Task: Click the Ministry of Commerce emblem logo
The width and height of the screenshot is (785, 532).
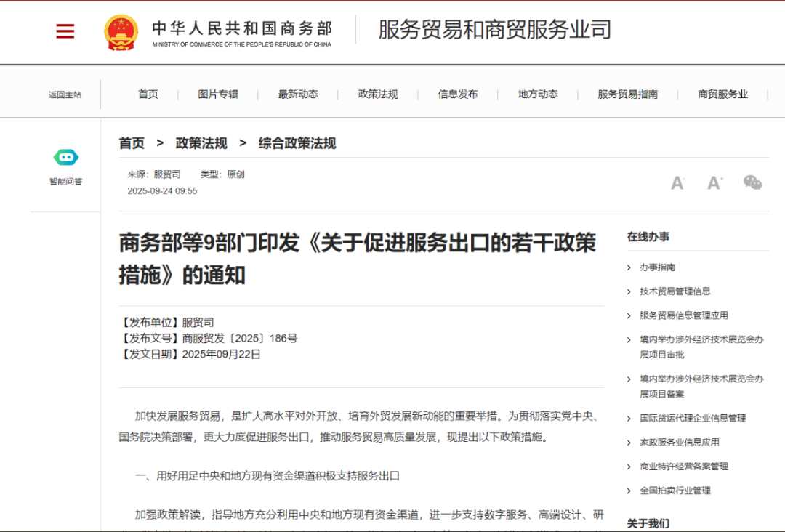Action: tap(121, 31)
